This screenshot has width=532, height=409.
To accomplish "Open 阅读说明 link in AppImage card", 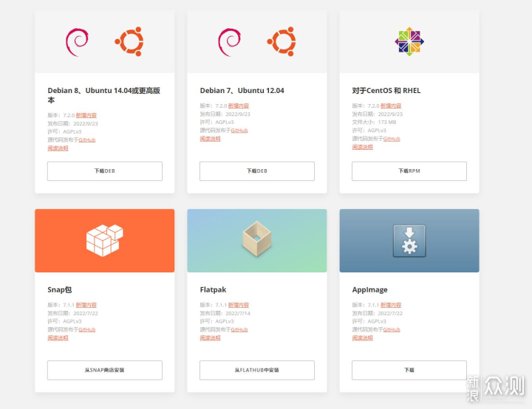I will coord(362,338).
